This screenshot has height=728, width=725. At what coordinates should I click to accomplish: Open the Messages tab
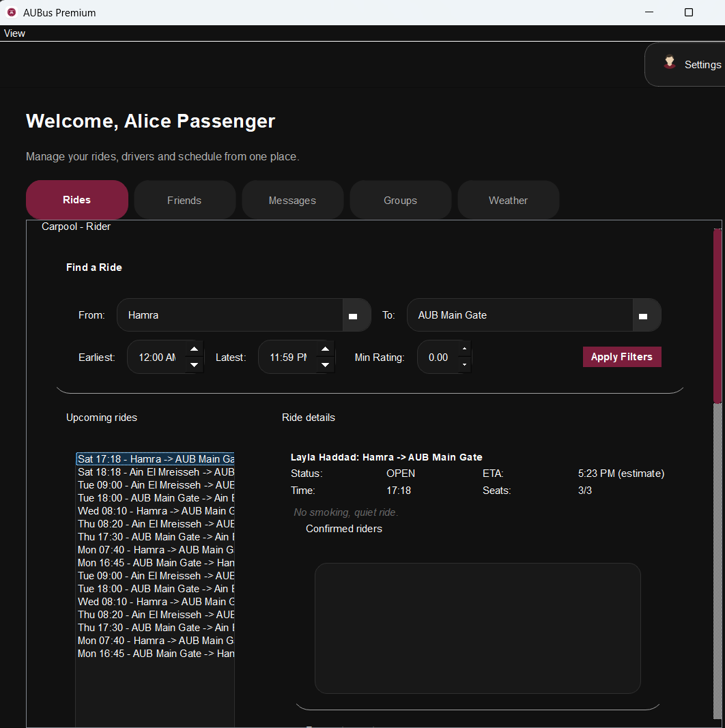click(292, 200)
